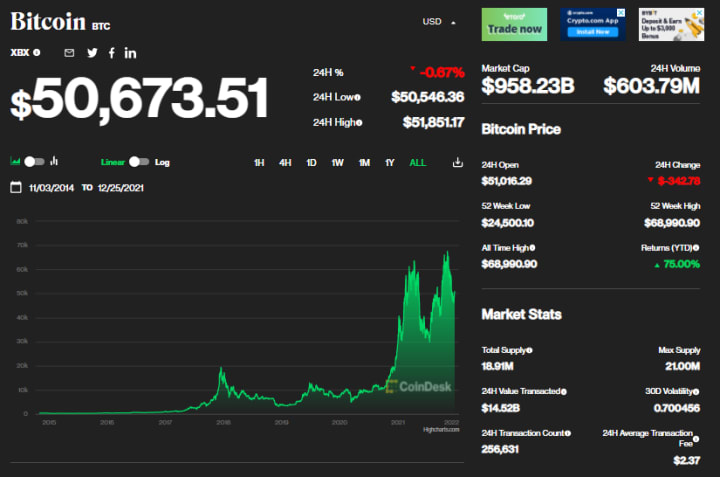Image resolution: width=720 pixels, height=477 pixels.
Task: Click the Bitcoin price $50,673.51
Action: pyautogui.click(x=139, y=98)
